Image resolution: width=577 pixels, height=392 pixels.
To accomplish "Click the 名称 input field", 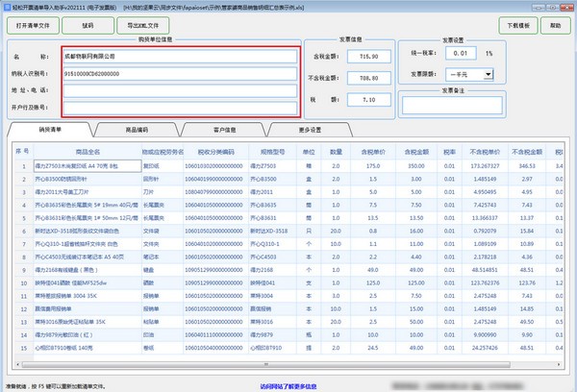I will [180, 56].
